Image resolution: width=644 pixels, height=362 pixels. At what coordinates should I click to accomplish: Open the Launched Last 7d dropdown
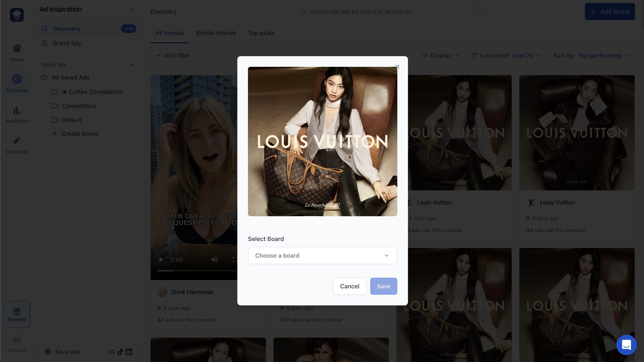(506, 55)
